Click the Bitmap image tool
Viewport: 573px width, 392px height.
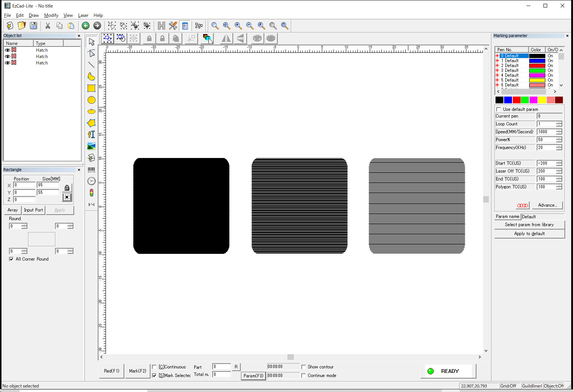(91, 146)
